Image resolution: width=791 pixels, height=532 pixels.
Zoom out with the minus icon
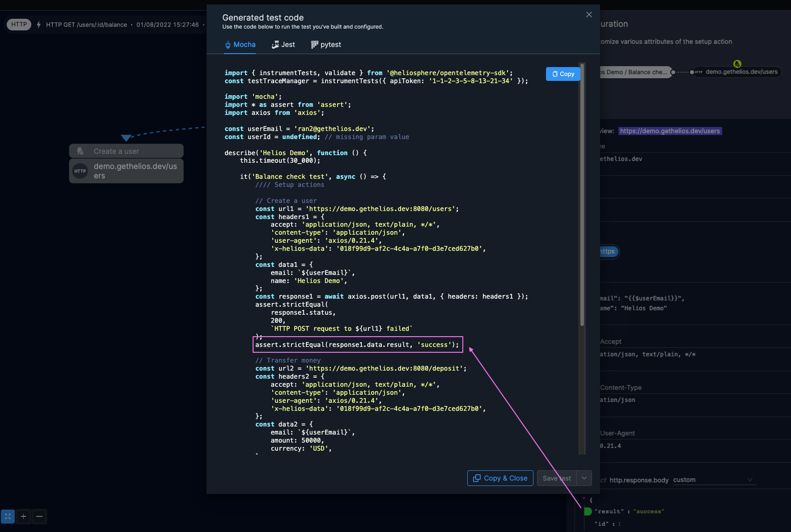(39, 517)
